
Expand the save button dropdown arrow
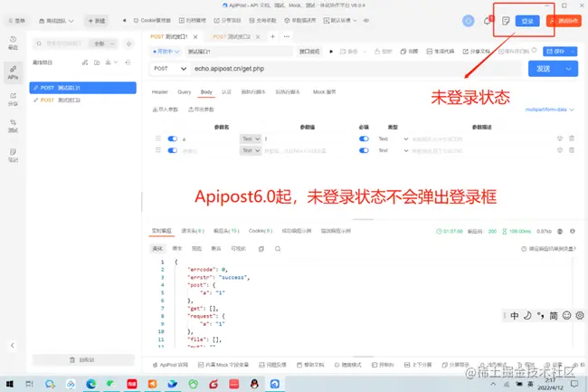pyautogui.click(x=573, y=52)
